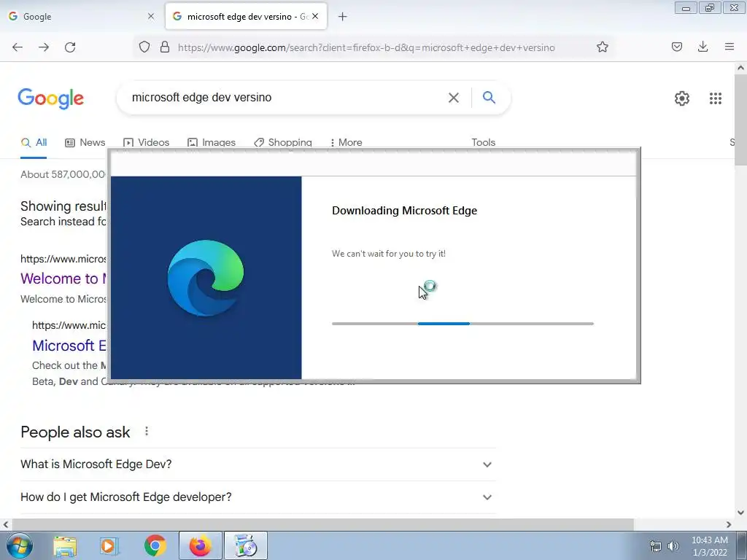This screenshot has height=560, width=747.
Task: Open options for People also ask
Action: (x=147, y=432)
